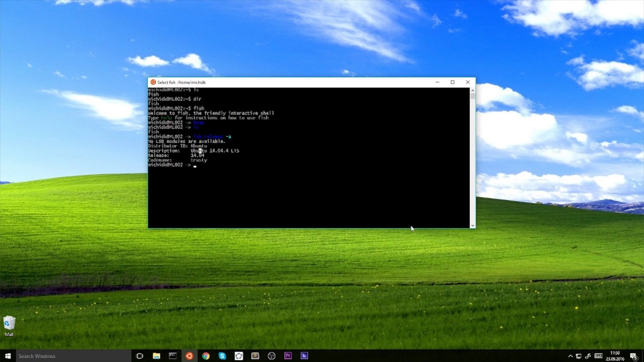This screenshot has height=362, width=644.
Task: Click the pen workspace tray icon
Action: point(588,356)
